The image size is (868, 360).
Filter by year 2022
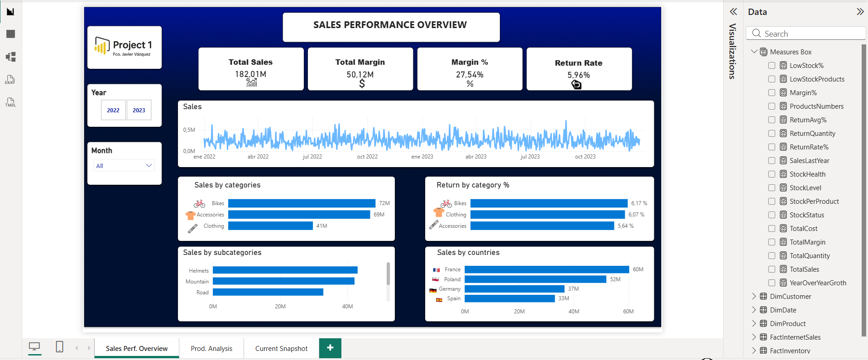click(113, 110)
